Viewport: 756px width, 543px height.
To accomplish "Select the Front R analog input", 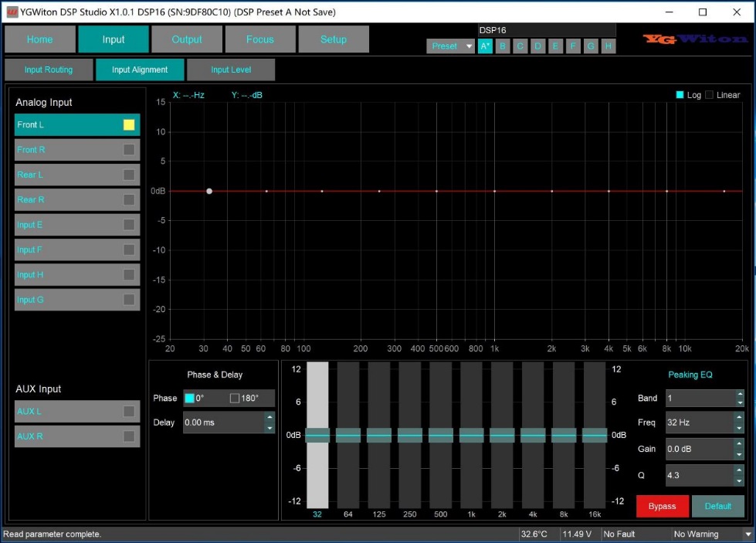I will pyautogui.click(x=77, y=150).
